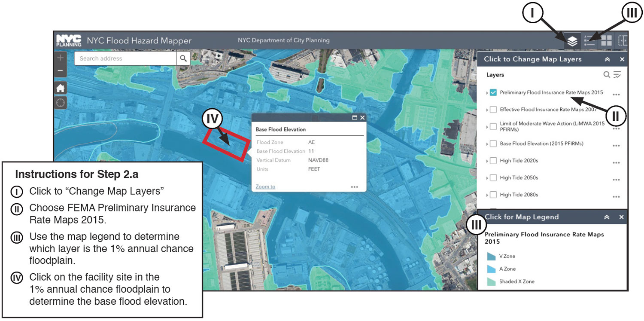The height and width of the screenshot is (321, 644).
Task: Open options menu for High Tide 2020s
Action: click(x=616, y=162)
